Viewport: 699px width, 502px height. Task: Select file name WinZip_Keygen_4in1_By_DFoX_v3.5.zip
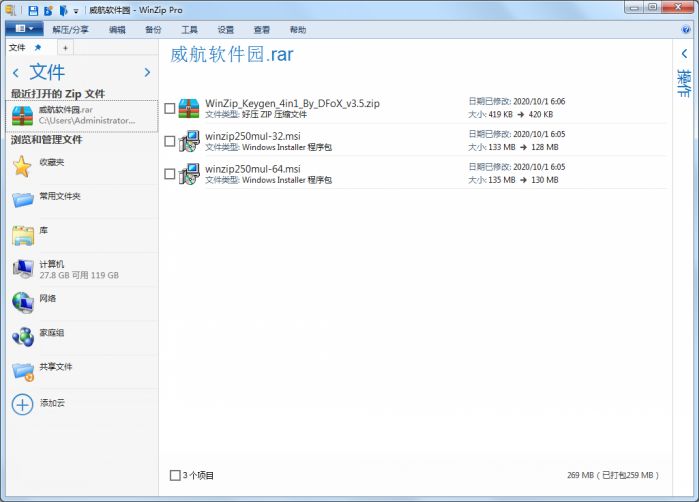pyautogui.click(x=292, y=103)
